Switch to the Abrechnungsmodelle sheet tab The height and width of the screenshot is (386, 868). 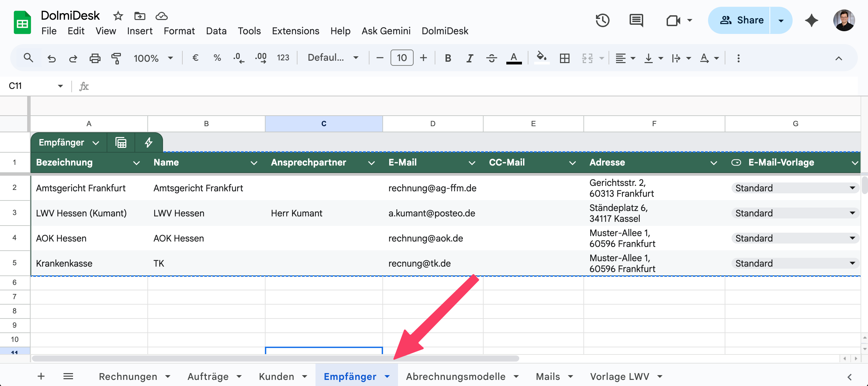click(455, 377)
